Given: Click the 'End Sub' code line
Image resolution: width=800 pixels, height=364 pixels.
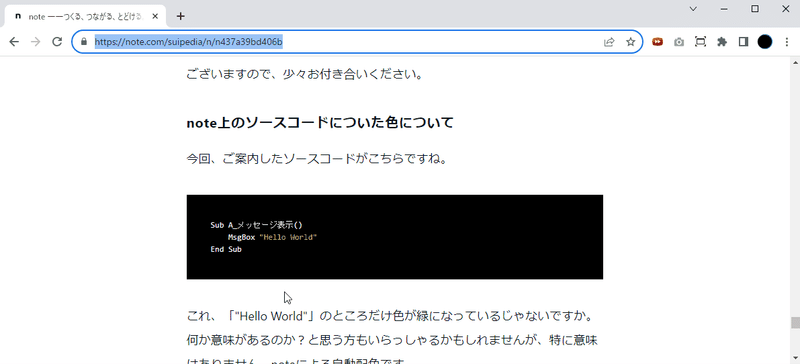Looking at the screenshot, I should tap(226, 250).
